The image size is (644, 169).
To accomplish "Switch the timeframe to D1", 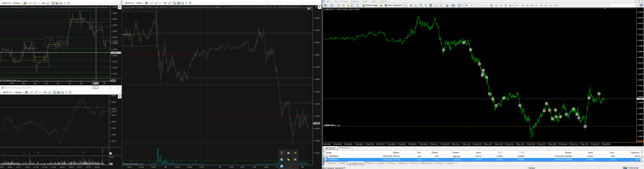I will click(546, 5).
